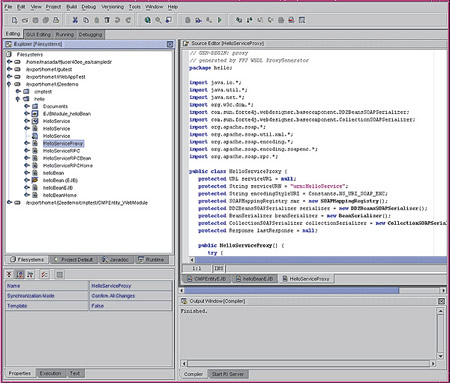Viewport: 450px width, 383px height.
Task: Toggle the second properties toolbar sort button
Action: point(30,274)
